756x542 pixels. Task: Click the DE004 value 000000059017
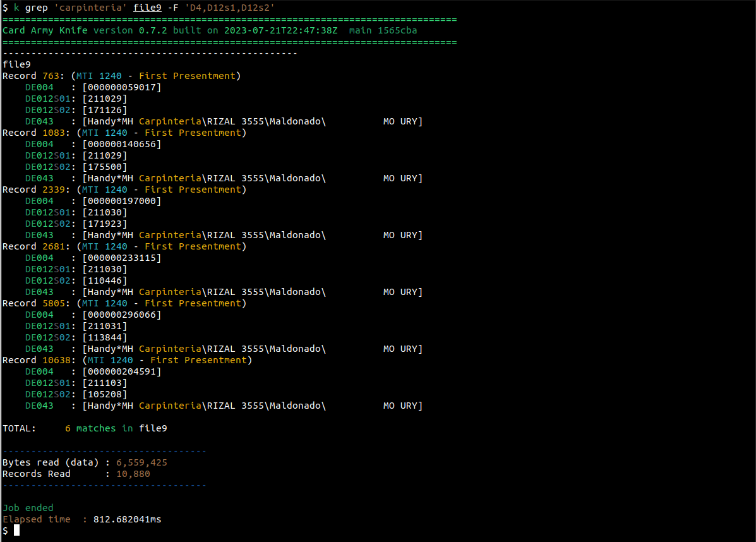pos(121,87)
